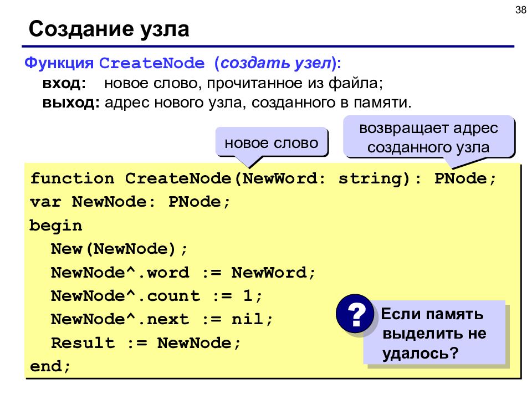532x399 pixels.
Task: Click the "NewNode^.count := 1;" line
Action: click(x=157, y=296)
